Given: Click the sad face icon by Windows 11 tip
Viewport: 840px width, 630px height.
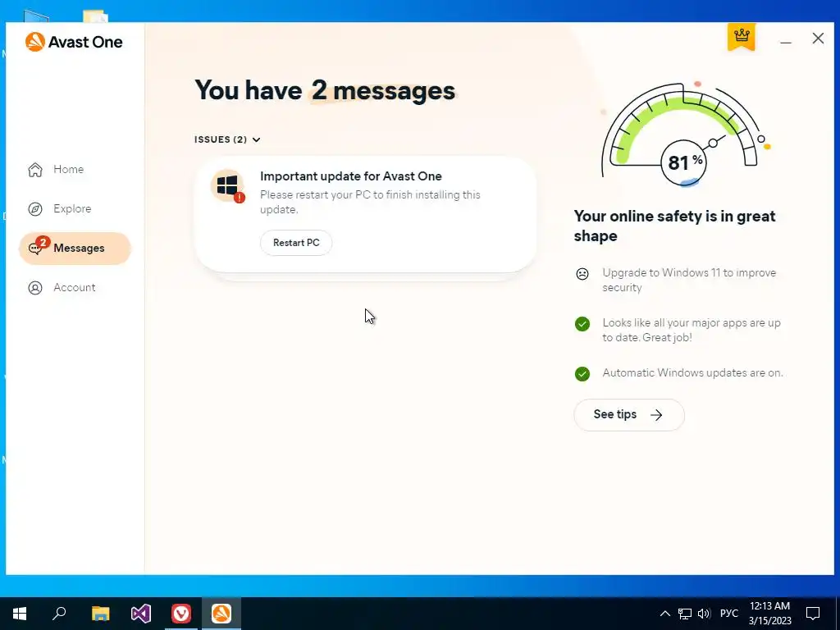Looking at the screenshot, I should pos(582,274).
